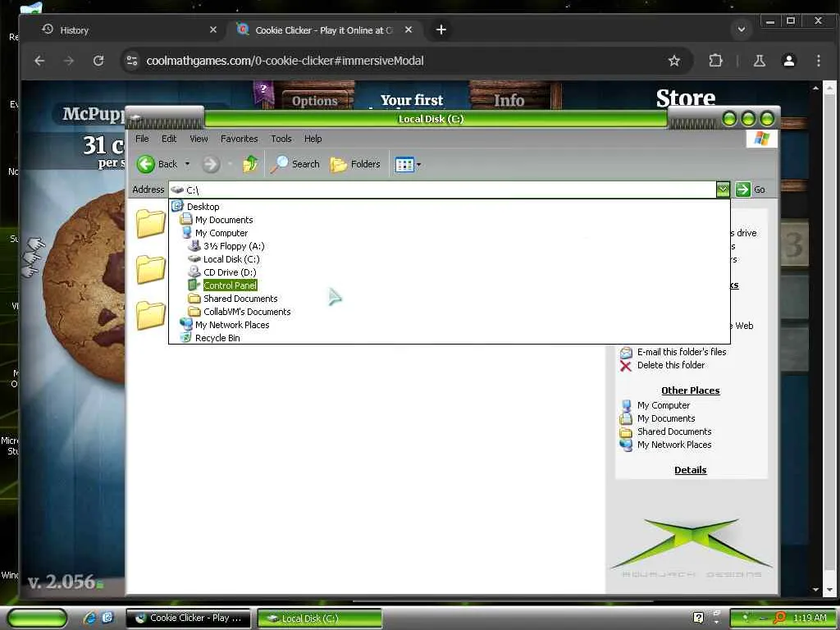Open Chrome profile avatar icon
840x630 pixels.
point(788,61)
